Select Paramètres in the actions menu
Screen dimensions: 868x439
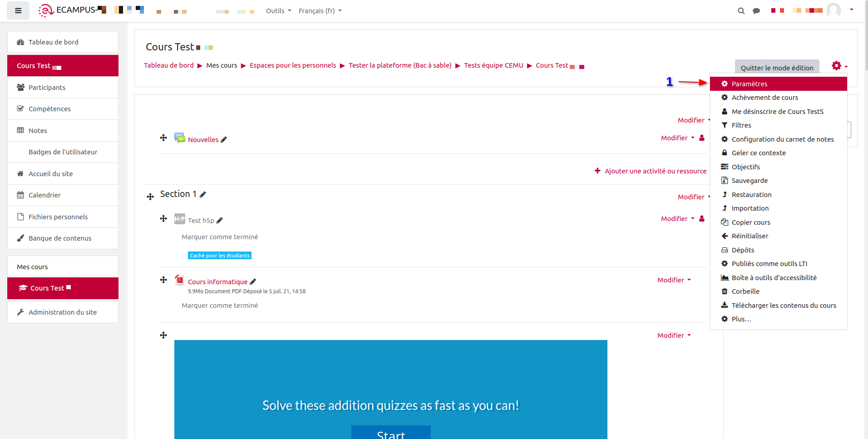[749, 84]
